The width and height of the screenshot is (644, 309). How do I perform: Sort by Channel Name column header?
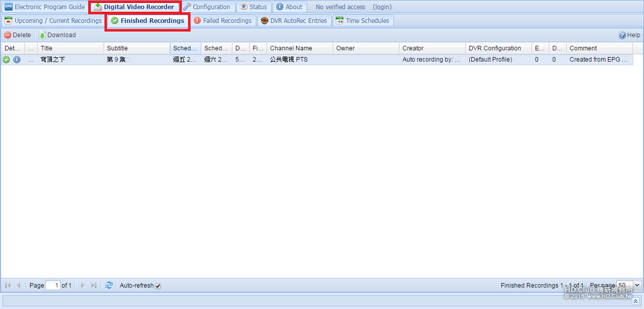(x=300, y=48)
